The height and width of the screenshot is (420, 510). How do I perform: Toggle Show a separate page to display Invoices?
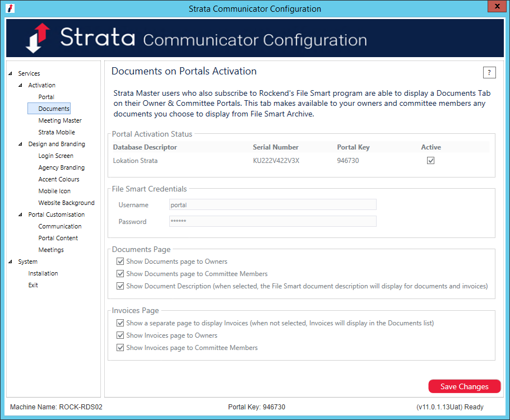(120, 323)
